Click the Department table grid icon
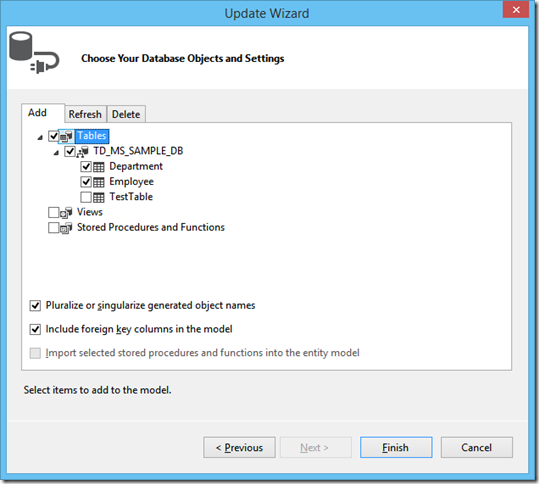The width and height of the screenshot is (539, 484). (x=99, y=167)
